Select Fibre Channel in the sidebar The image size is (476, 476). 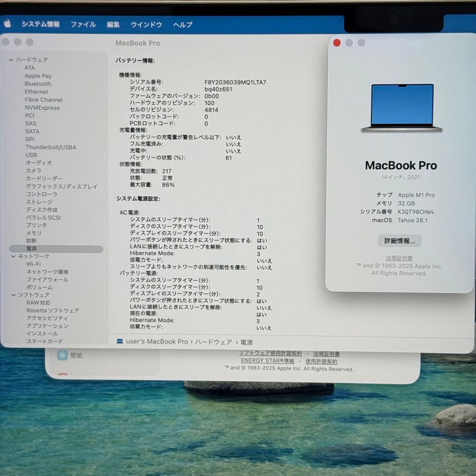pos(44,100)
